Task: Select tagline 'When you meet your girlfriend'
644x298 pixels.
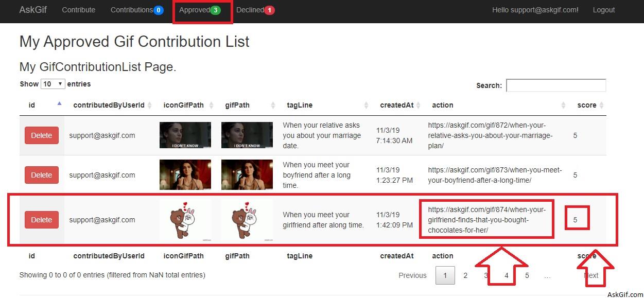Action: click(323, 220)
